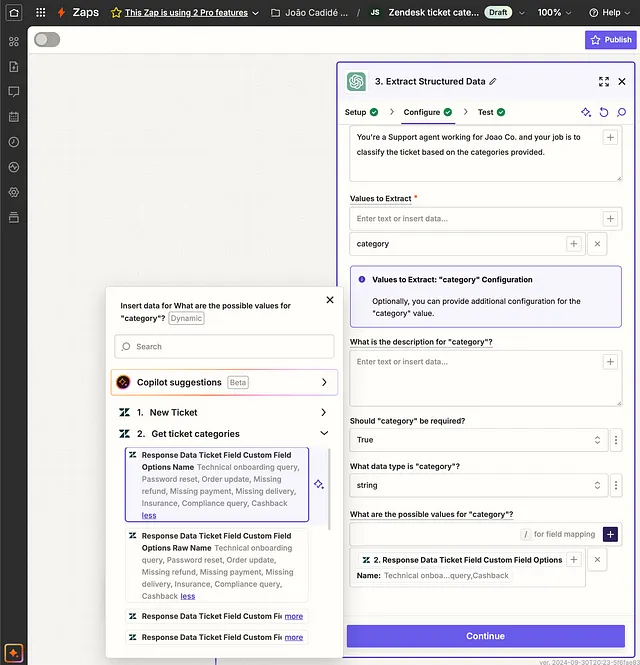
Task: Switch to the Configure tab
Action: [428, 112]
